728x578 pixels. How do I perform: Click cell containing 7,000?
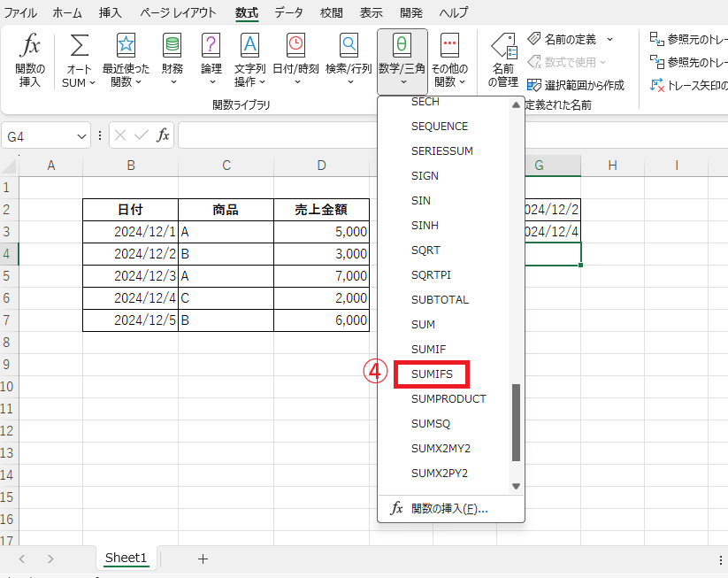pos(321,276)
